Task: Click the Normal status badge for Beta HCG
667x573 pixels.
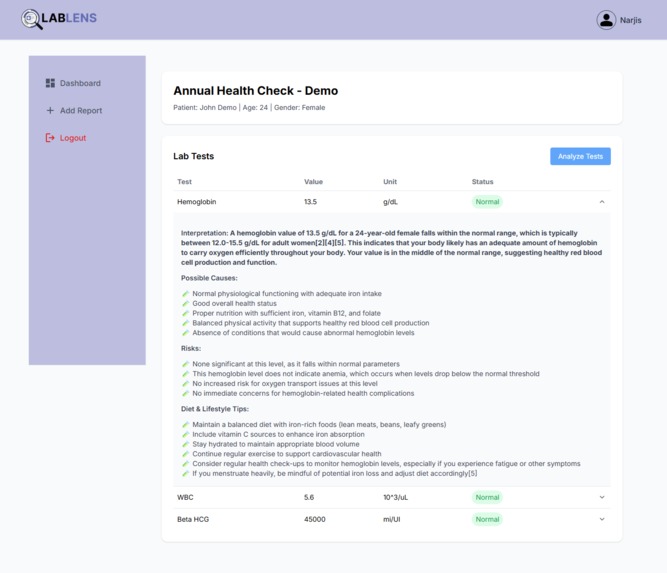Action: pyautogui.click(x=487, y=519)
